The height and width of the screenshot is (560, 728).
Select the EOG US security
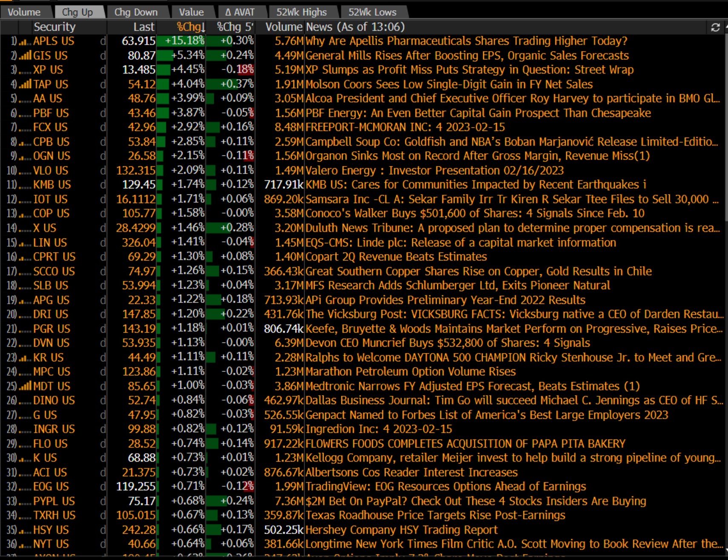51,487
